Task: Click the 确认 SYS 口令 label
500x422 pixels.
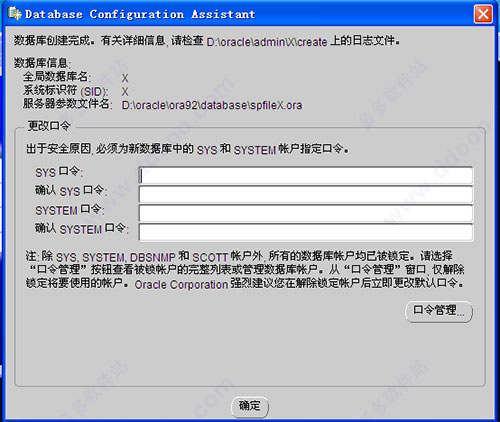Action: coord(71,191)
